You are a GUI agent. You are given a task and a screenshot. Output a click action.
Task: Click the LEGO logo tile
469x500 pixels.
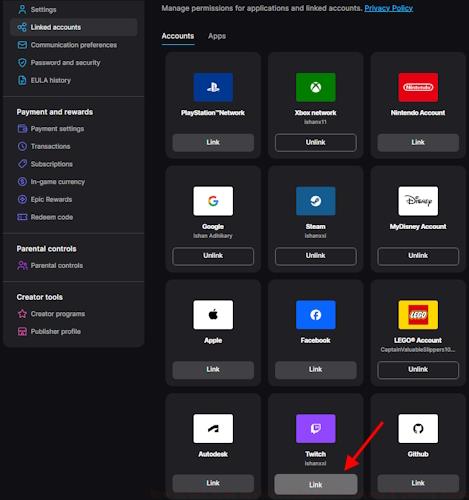[418, 315]
